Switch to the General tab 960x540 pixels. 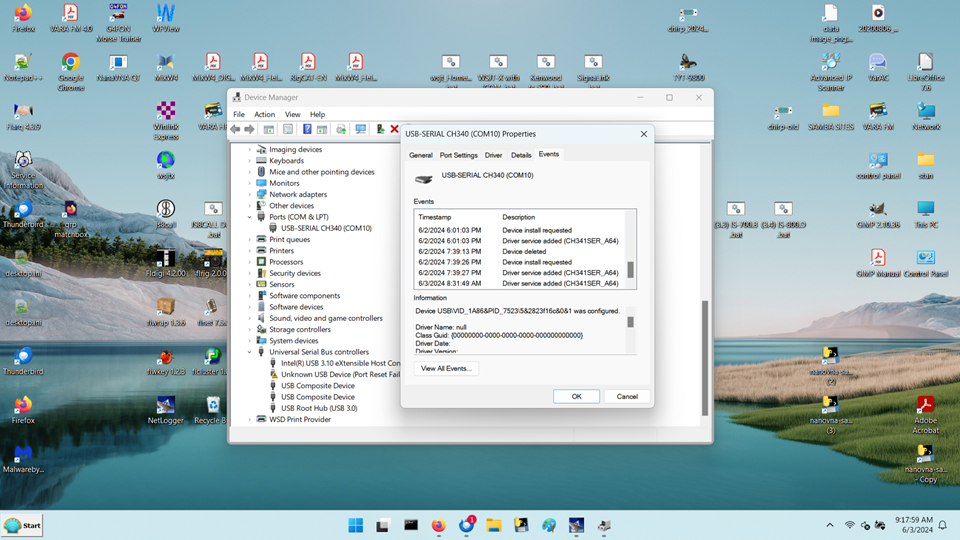(x=421, y=155)
